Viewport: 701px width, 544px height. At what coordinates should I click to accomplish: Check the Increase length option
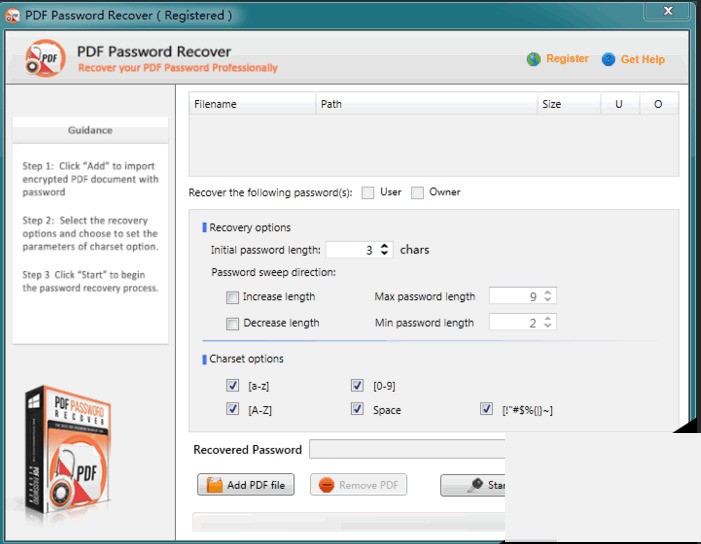[232, 297]
